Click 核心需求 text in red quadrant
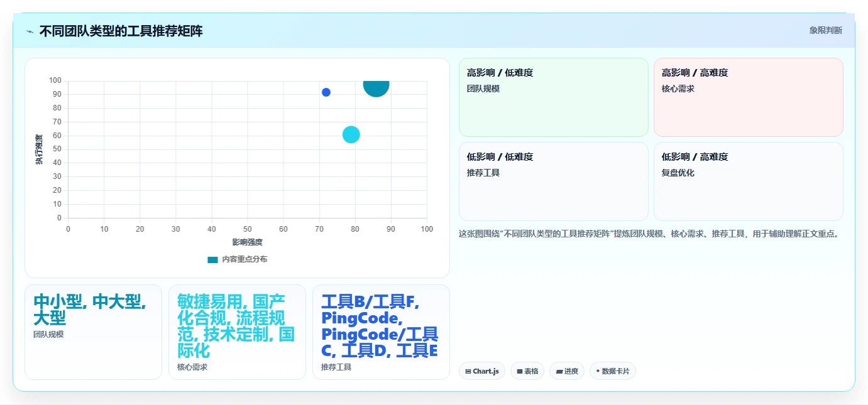Screen dimensions: 868x405 [678, 89]
